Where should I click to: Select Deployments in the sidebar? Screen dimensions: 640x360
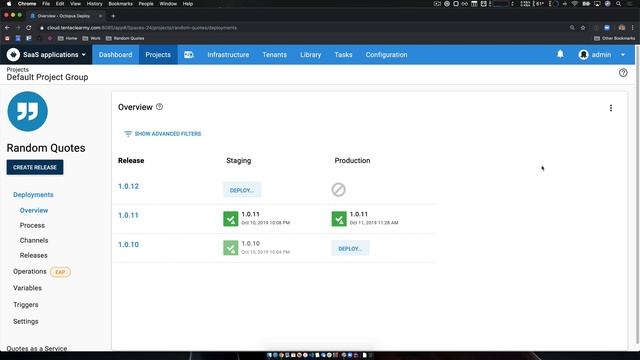(x=33, y=195)
